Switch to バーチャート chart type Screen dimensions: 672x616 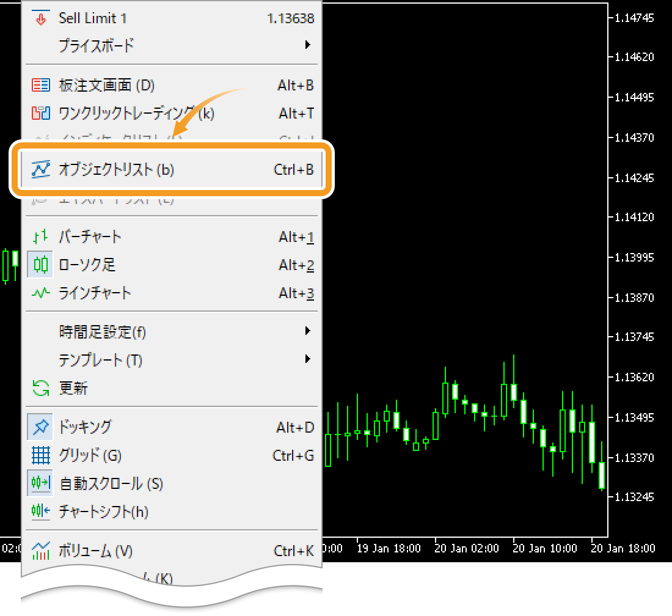pos(172,237)
